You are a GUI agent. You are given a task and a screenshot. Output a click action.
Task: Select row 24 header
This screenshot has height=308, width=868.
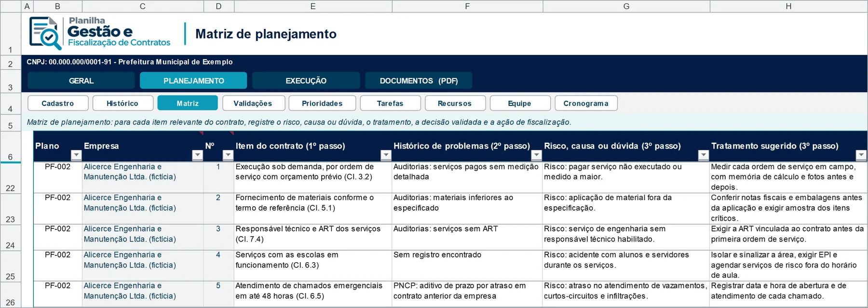pos(11,238)
